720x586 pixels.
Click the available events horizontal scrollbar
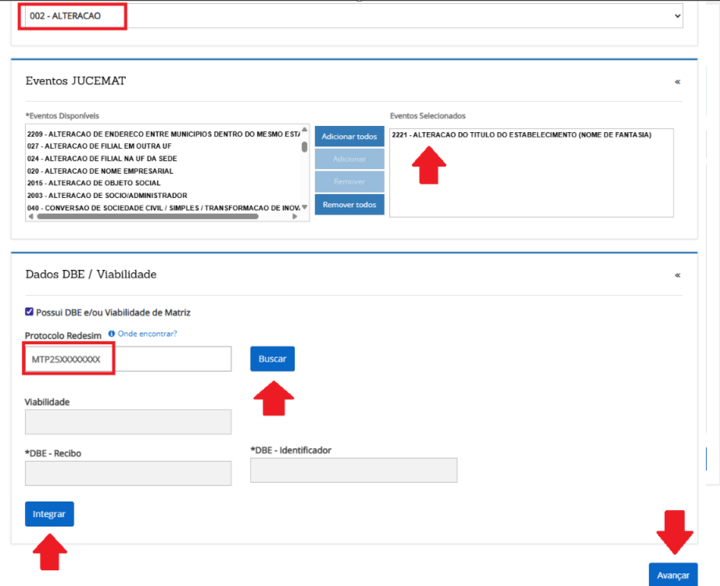point(160,217)
